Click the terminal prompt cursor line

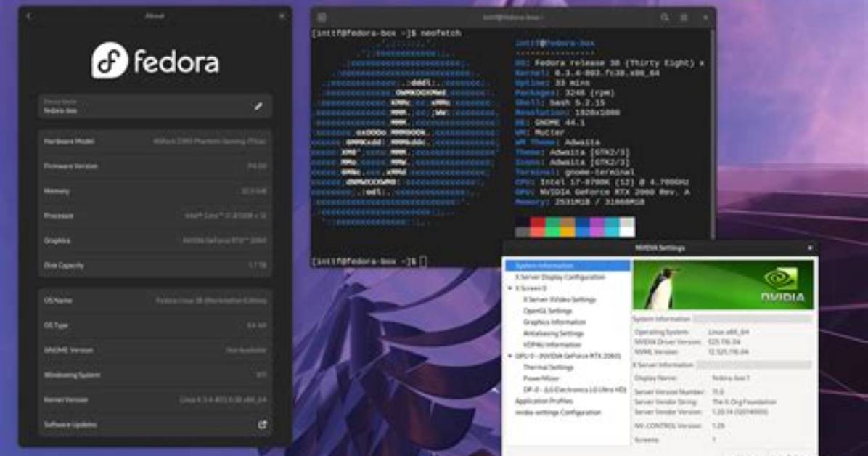coord(369,261)
